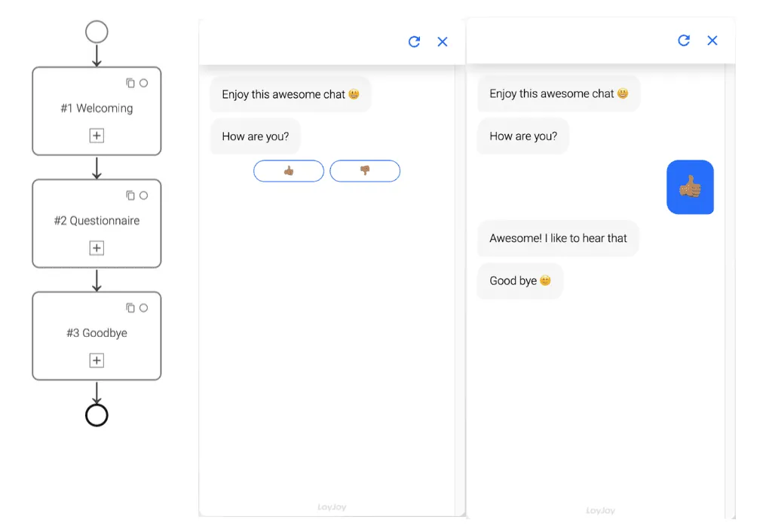Toggle the circle selector on #3 Goodbye
This screenshot has width=769, height=532.
142,307
